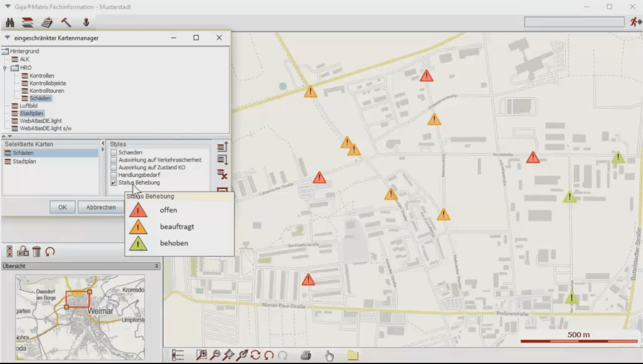Select Stadtplan in Selektierte Karten list
This screenshot has width=643, height=364.
point(24,161)
